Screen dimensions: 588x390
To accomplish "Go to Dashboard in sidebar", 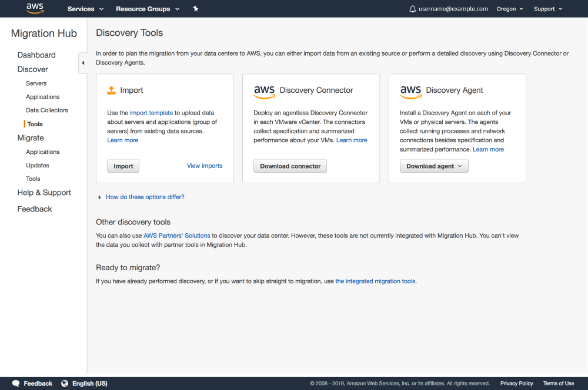I will point(36,55).
